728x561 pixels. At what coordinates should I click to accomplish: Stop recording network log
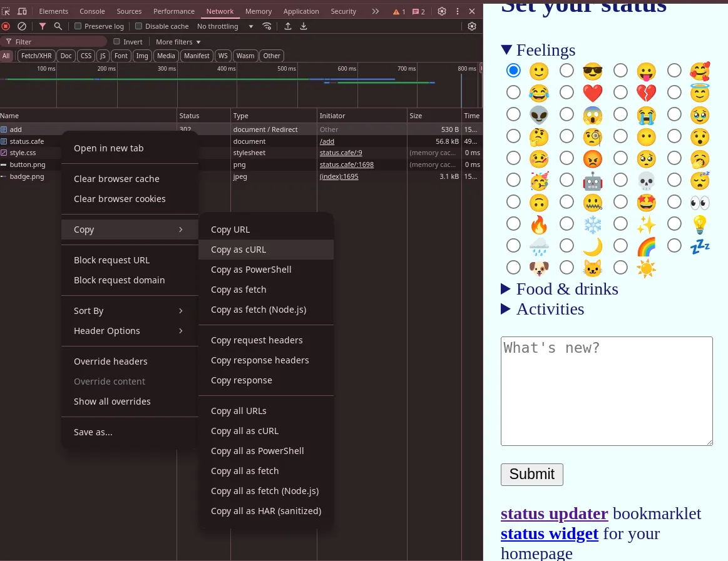(x=6, y=26)
